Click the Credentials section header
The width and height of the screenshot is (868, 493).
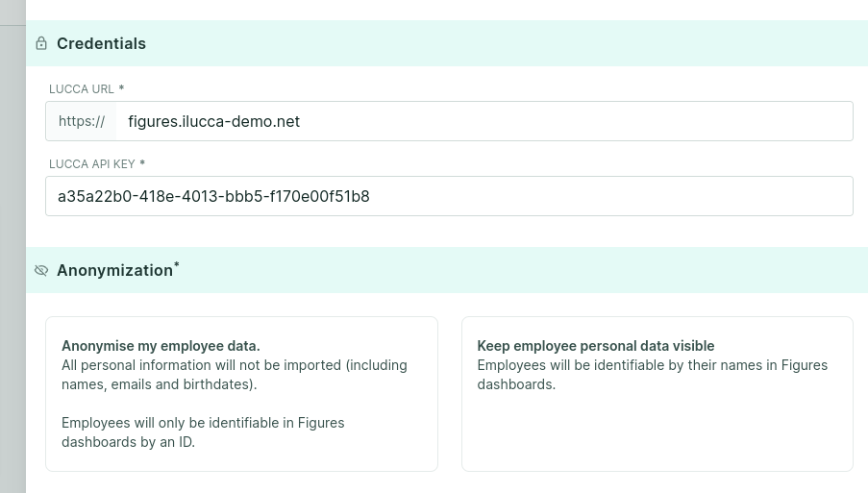pyautogui.click(x=447, y=43)
